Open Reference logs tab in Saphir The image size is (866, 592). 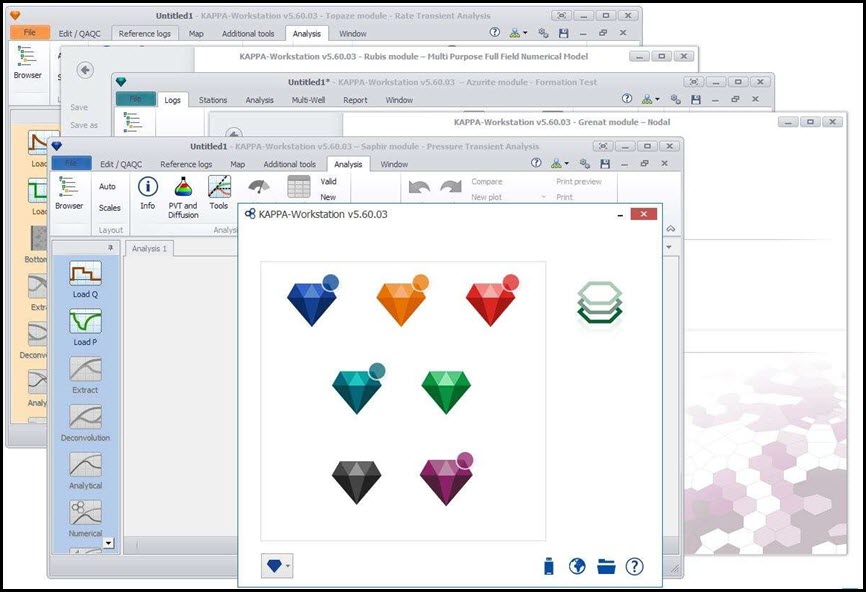[x=186, y=165]
